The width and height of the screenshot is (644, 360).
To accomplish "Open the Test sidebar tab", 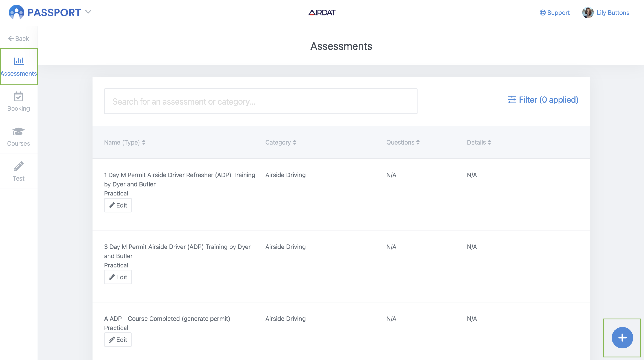I will [19, 172].
